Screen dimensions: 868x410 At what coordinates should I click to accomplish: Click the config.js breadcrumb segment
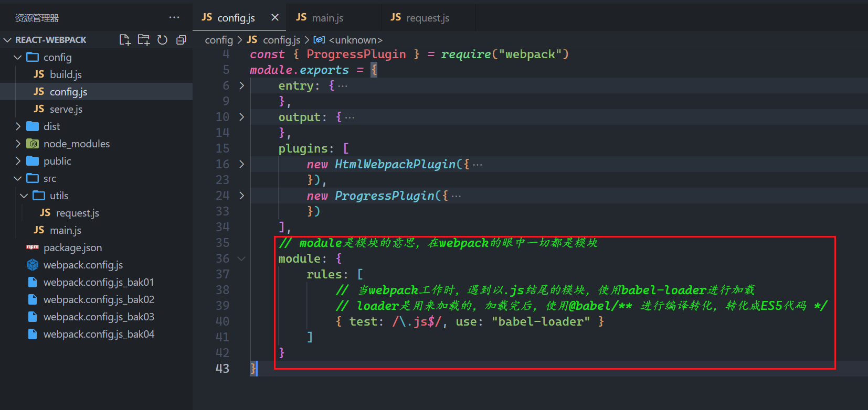click(281, 40)
